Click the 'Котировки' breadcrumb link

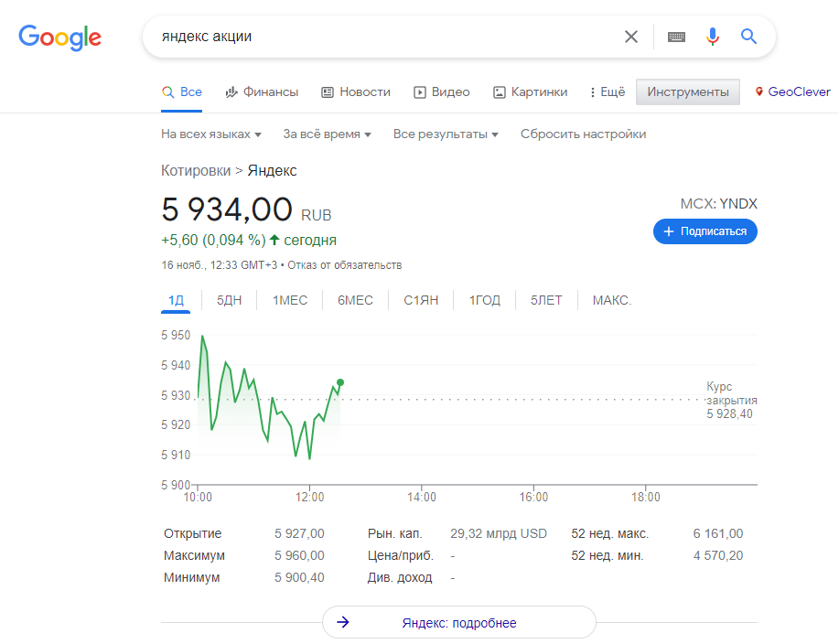tap(196, 171)
